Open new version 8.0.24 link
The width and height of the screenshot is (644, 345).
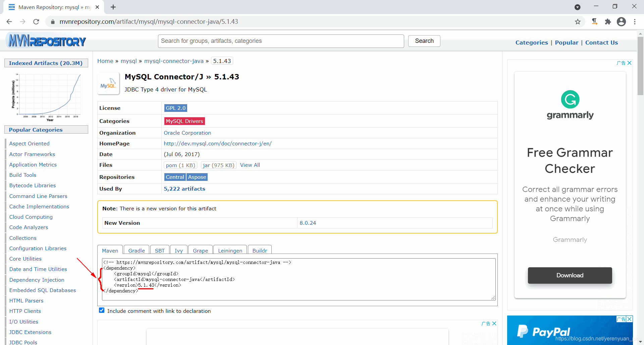[x=308, y=223]
